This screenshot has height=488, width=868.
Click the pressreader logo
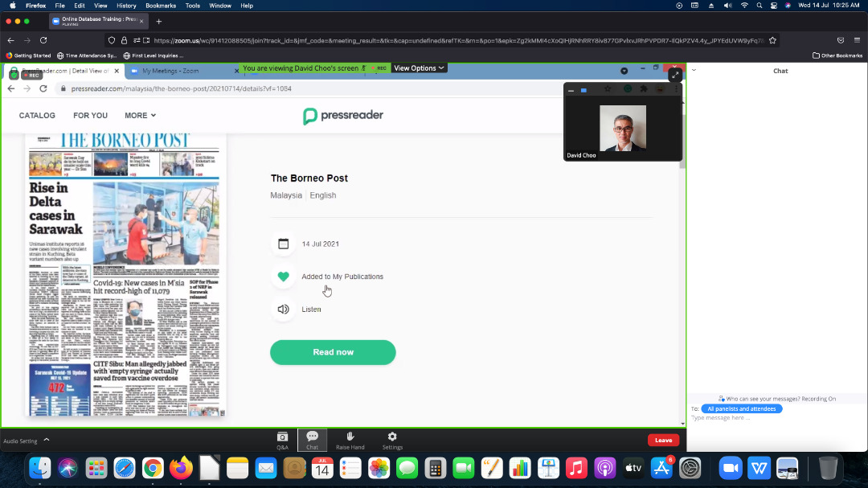[343, 116]
